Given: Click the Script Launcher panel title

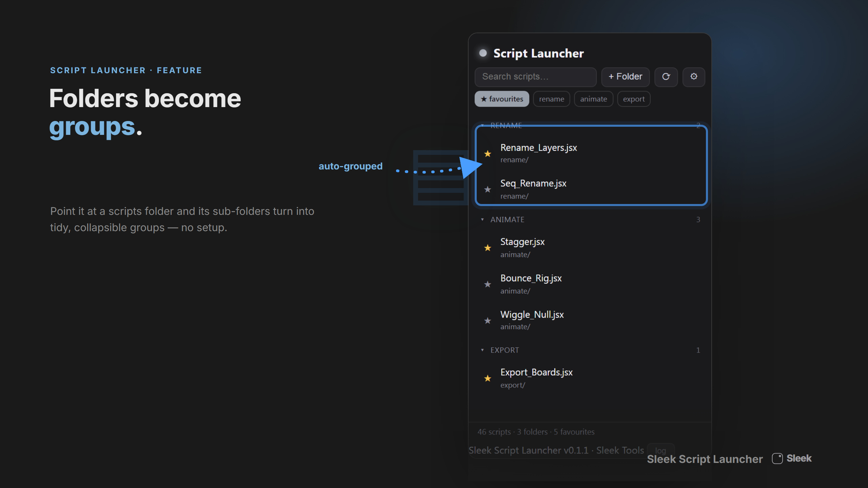Looking at the screenshot, I should tap(538, 53).
